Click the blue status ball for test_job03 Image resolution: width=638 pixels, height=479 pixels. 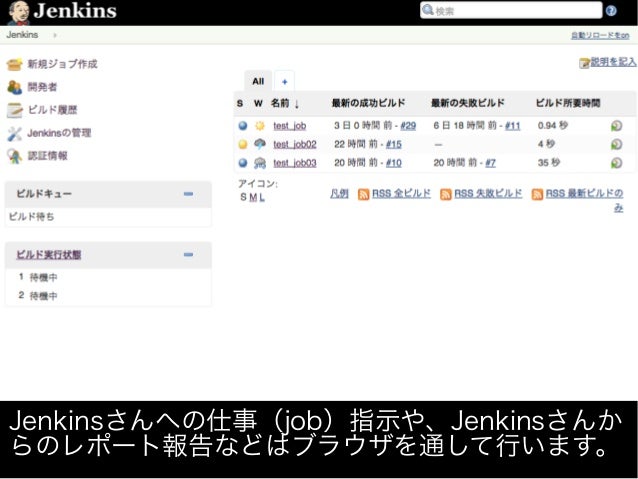point(243,163)
